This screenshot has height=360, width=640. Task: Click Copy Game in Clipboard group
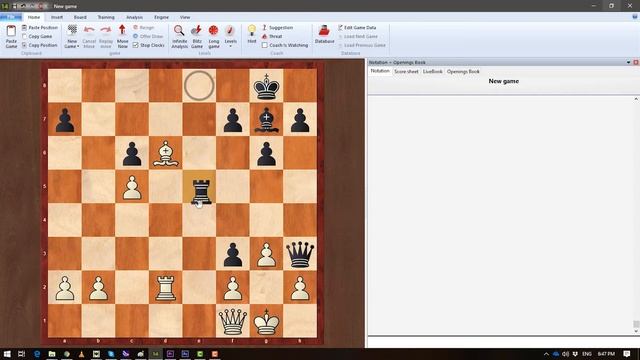coord(37,36)
